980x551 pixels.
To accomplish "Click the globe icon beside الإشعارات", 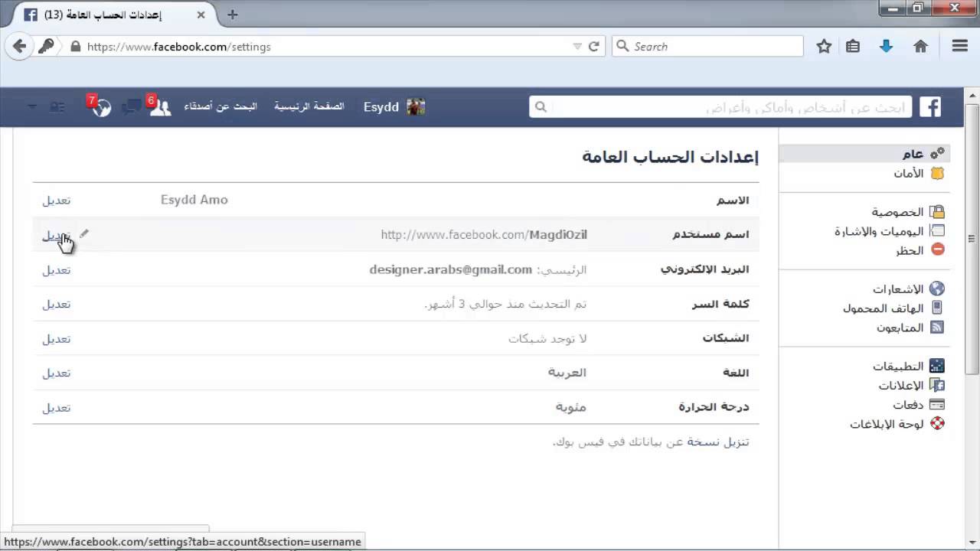I will click(x=937, y=289).
